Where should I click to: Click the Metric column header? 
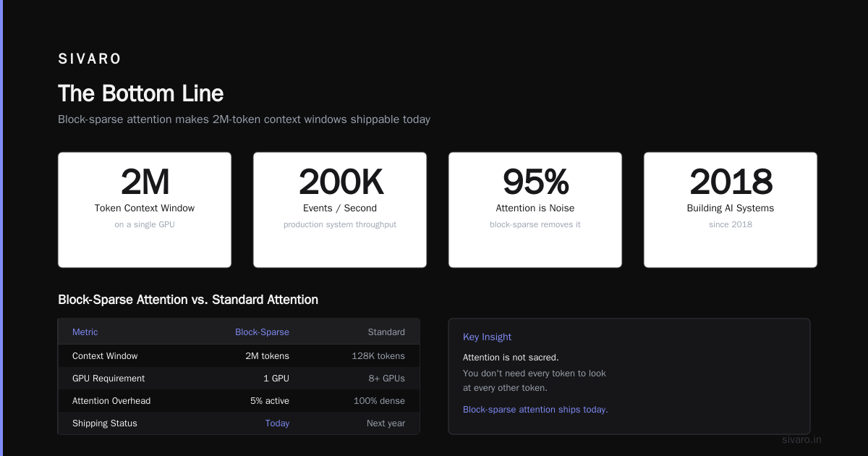coord(85,332)
